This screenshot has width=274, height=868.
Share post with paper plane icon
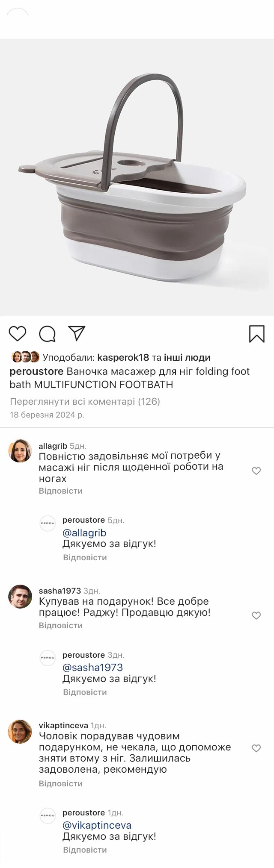(77, 333)
